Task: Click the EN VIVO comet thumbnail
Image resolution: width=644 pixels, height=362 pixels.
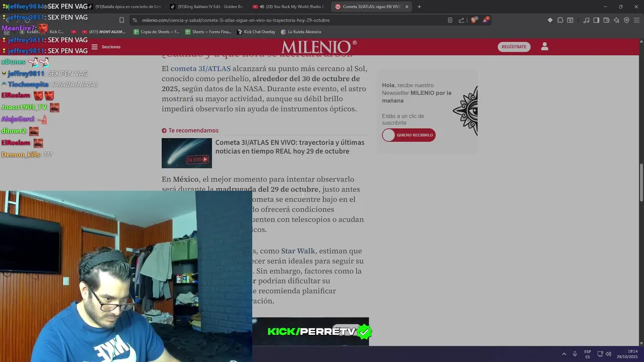Action: tap(187, 153)
